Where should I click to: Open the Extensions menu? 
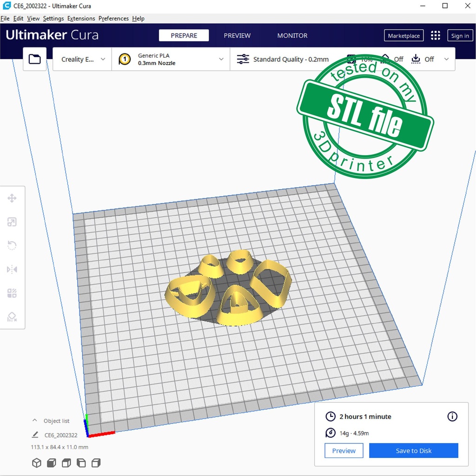point(81,19)
